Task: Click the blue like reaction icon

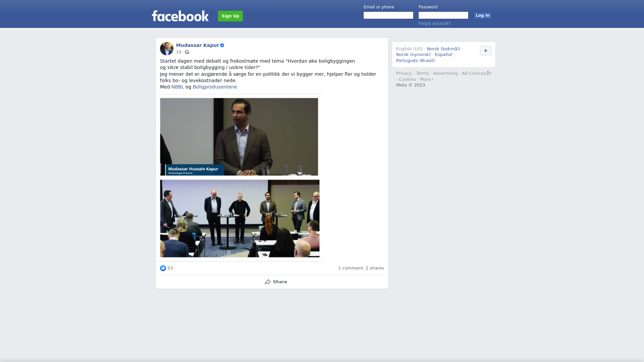Action: pyautogui.click(x=163, y=268)
